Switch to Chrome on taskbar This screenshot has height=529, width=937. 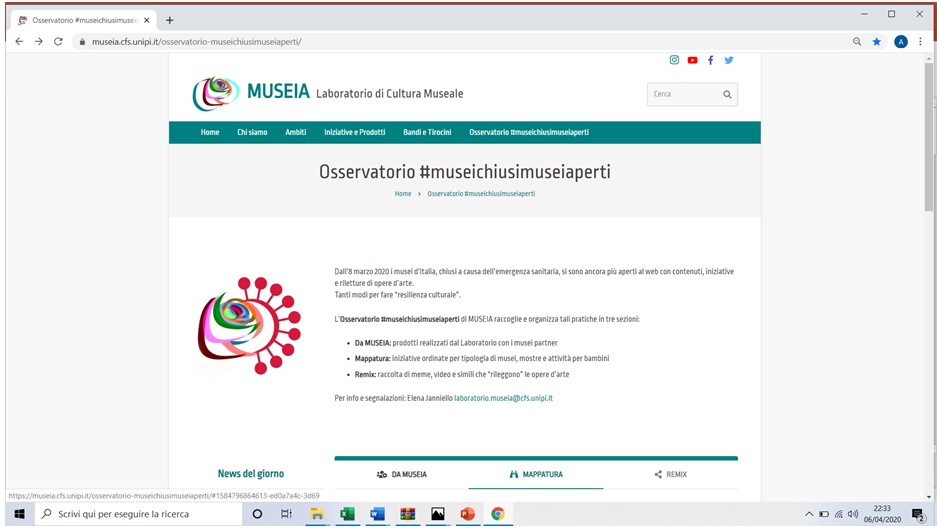[498, 513]
